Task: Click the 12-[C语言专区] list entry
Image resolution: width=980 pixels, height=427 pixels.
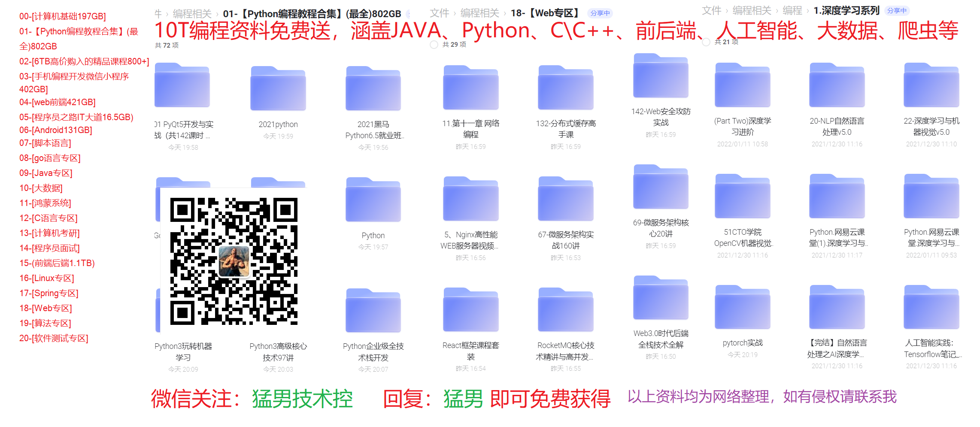Action: coord(49,218)
